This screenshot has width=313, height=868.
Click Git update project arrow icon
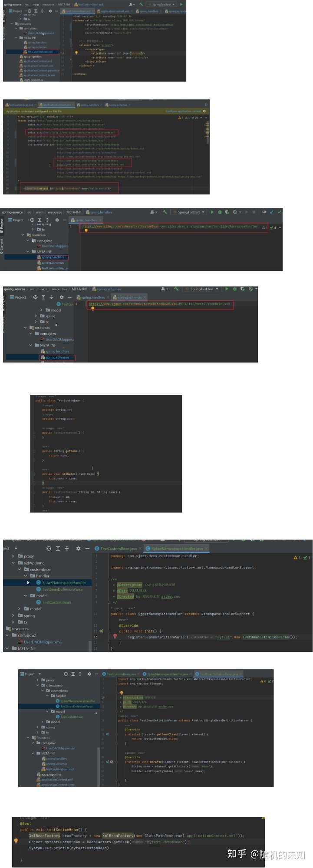tap(272, 212)
